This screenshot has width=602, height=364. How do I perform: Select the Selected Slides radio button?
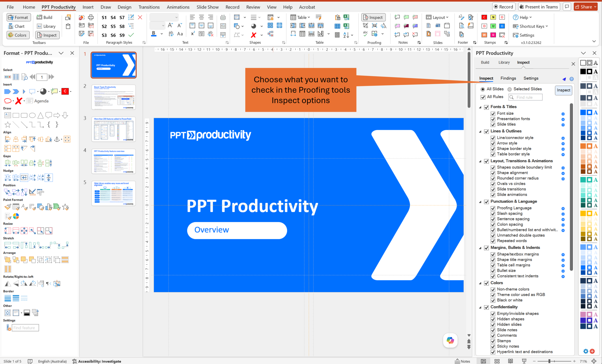[509, 89]
